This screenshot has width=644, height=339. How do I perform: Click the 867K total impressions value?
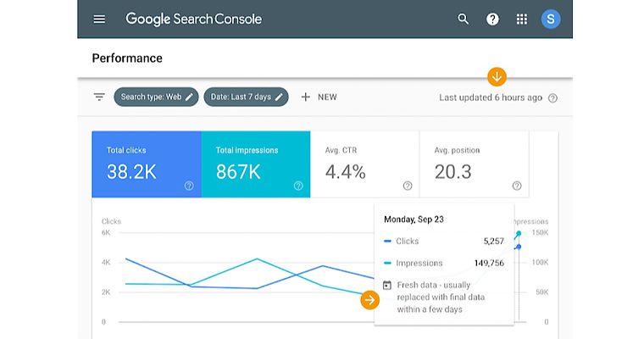pyautogui.click(x=238, y=172)
